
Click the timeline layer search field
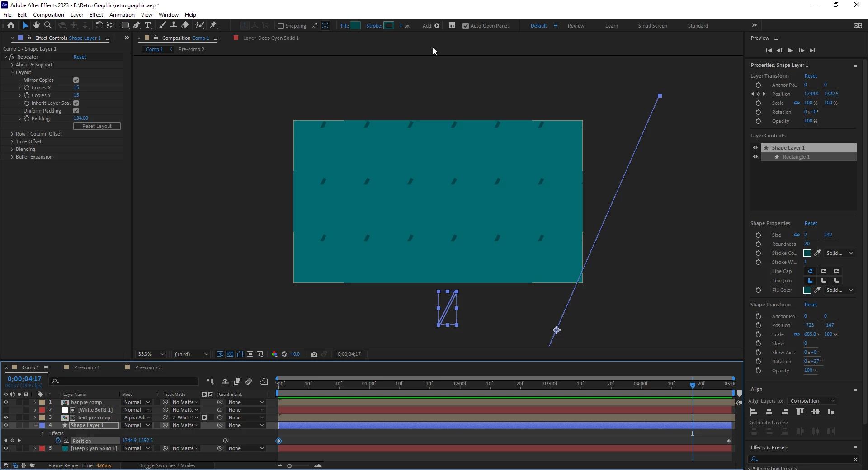point(124,381)
